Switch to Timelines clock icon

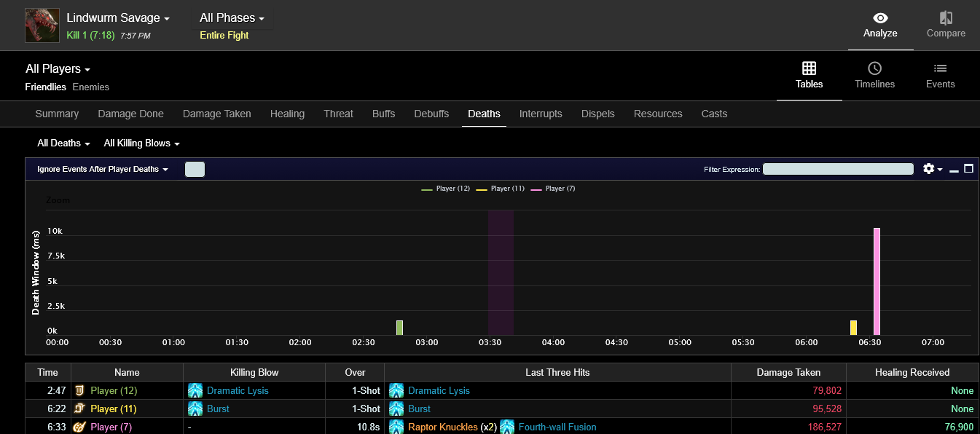pos(874,68)
